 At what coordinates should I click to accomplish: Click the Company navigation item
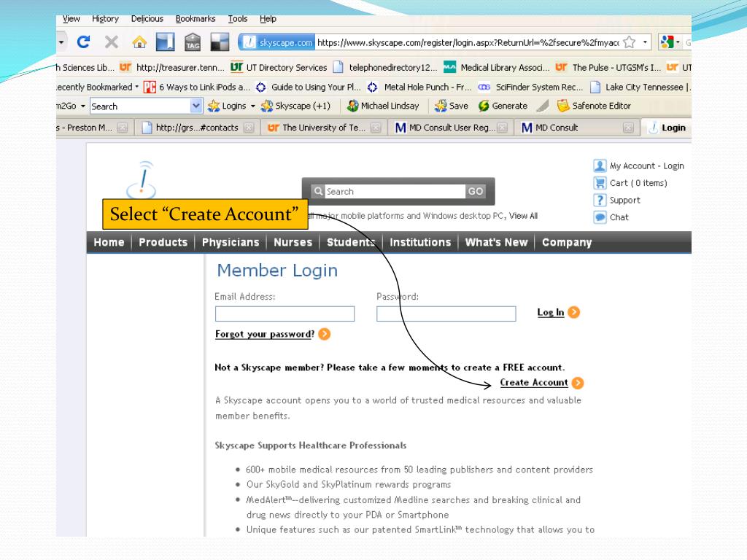(567, 242)
